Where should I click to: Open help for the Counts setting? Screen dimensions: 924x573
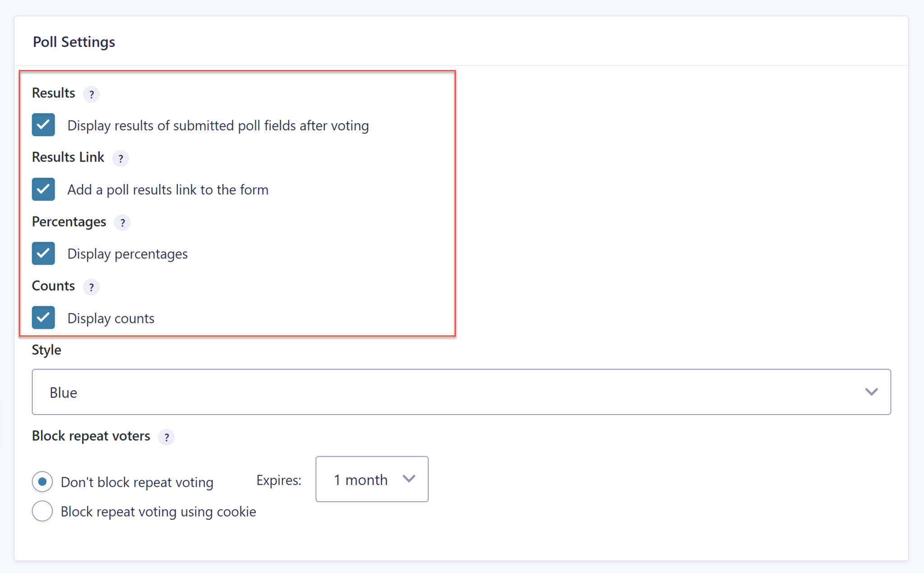pos(92,287)
